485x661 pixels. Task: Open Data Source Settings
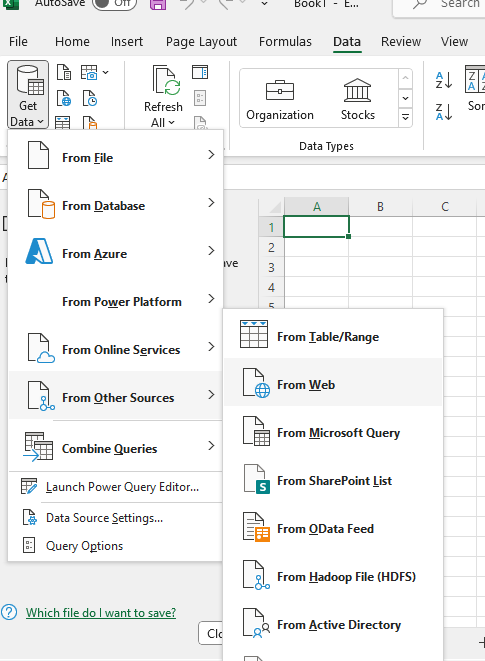click(116, 518)
